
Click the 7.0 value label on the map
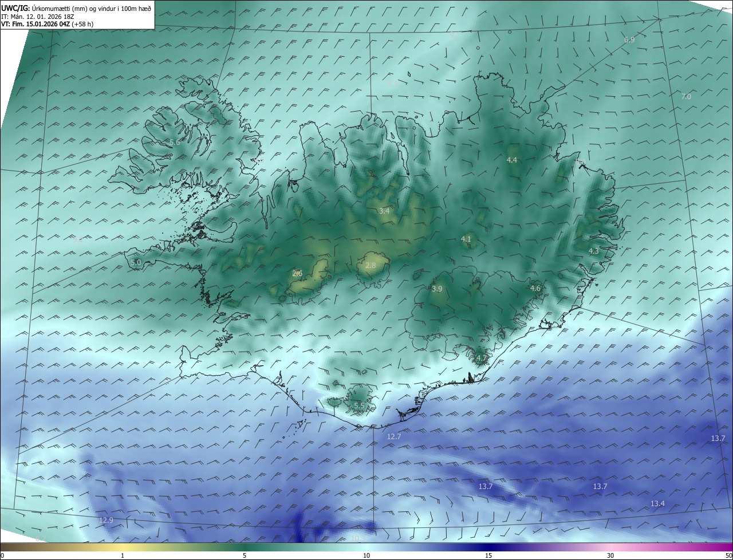click(685, 97)
